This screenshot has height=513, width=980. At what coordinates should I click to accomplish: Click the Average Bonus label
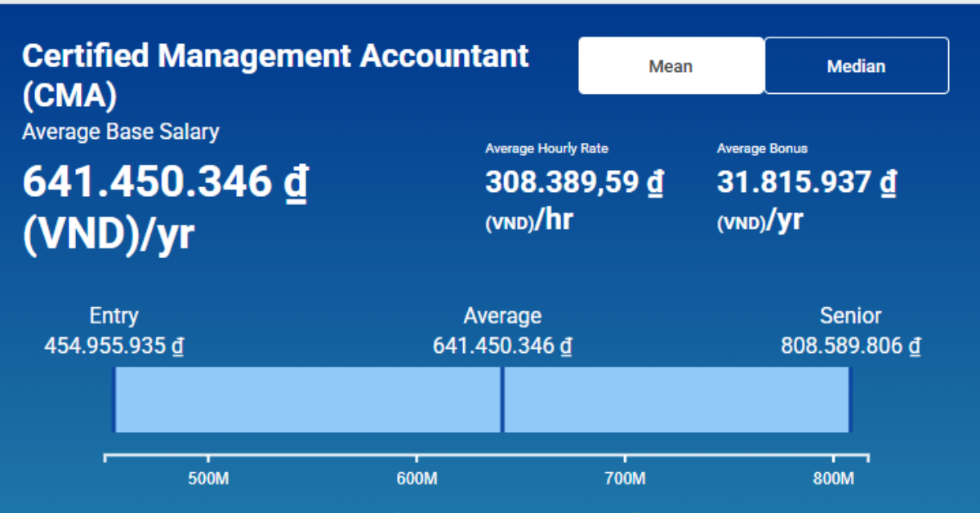(x=762, y=149)
